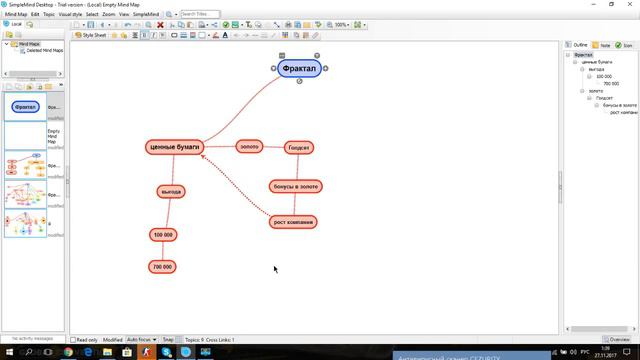Click the font color letter A icon
640x360 pixels.
coord(225,36)
